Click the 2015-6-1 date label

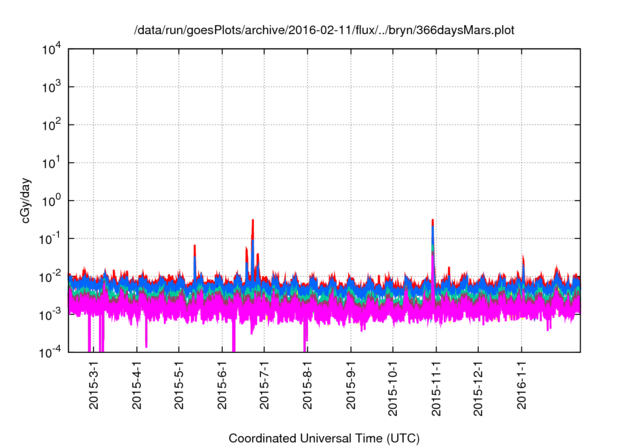222,385
